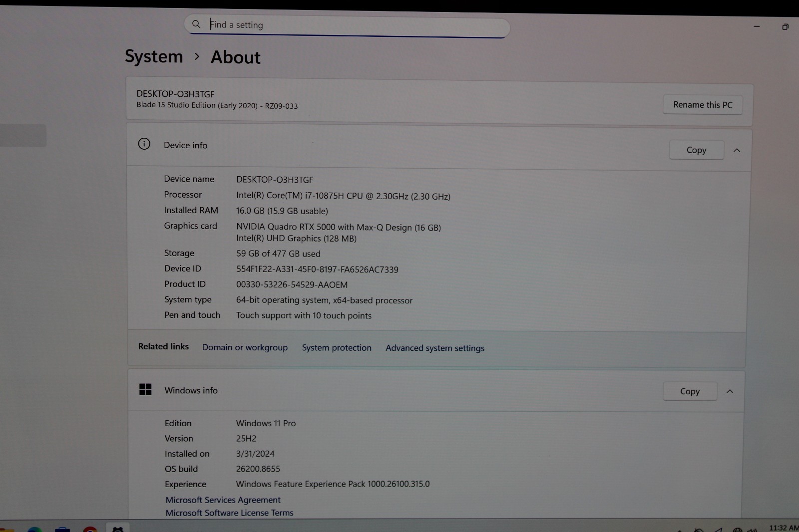Image resolution: width=799 pixels, height=532 pixels.
Task: Click the Pen and touch label
Action: point(192,315)
